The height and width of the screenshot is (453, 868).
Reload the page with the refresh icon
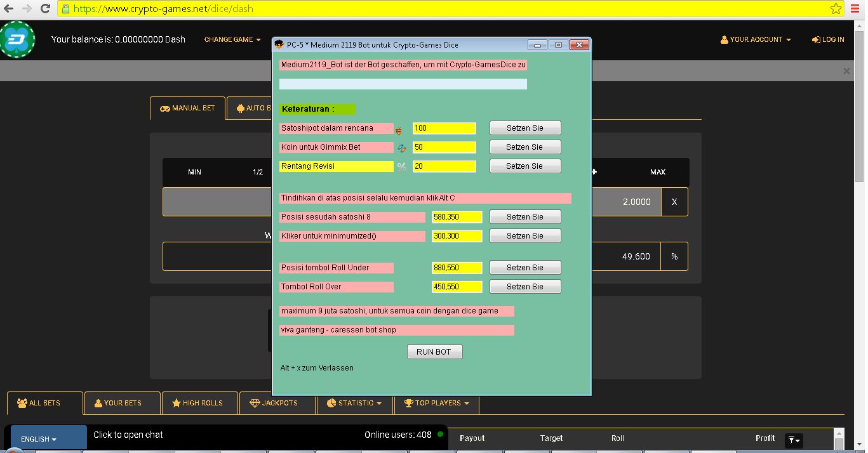(x=45, y=9)
